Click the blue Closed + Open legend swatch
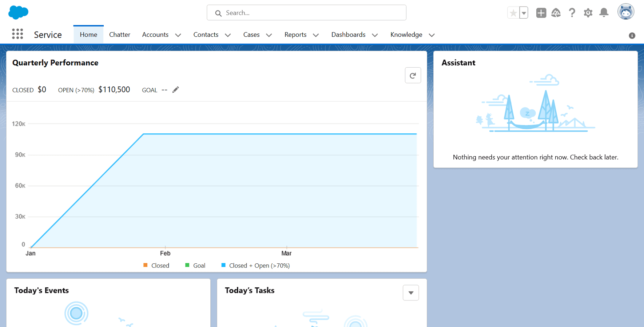 click(223, 265)
